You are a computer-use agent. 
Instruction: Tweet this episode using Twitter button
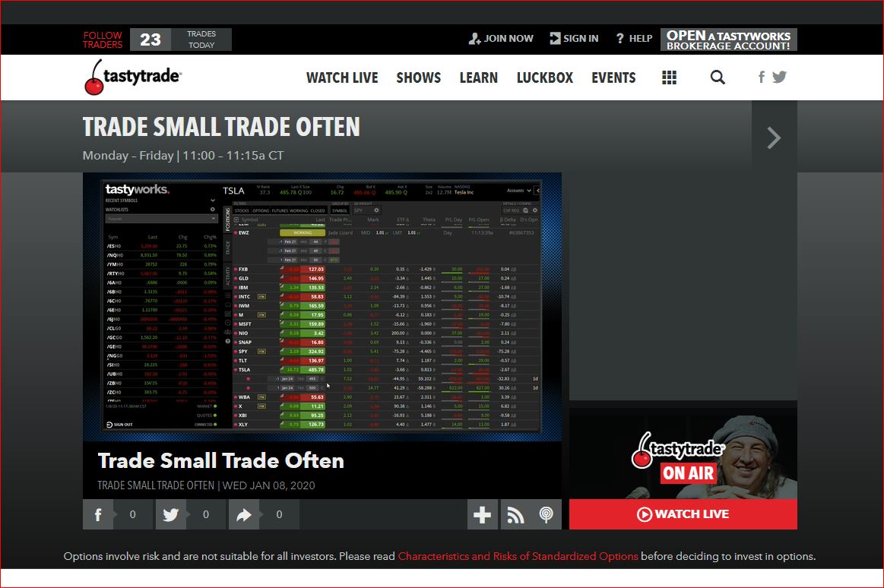click(171, 514)
